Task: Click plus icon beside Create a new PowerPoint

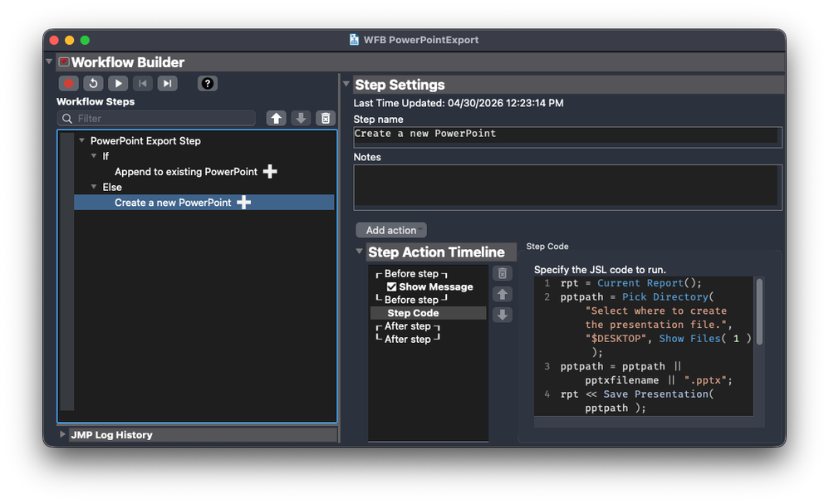Action: click(x=243, y=203)
